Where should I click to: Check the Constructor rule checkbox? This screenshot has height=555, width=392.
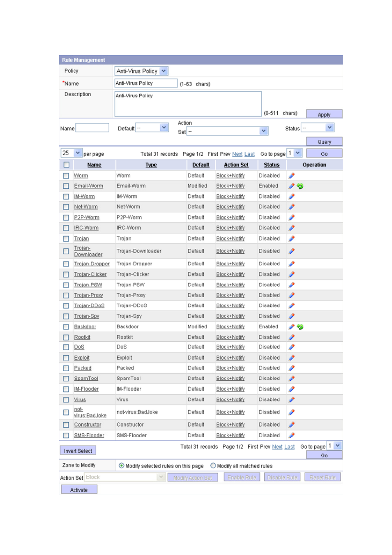[66, 425]
